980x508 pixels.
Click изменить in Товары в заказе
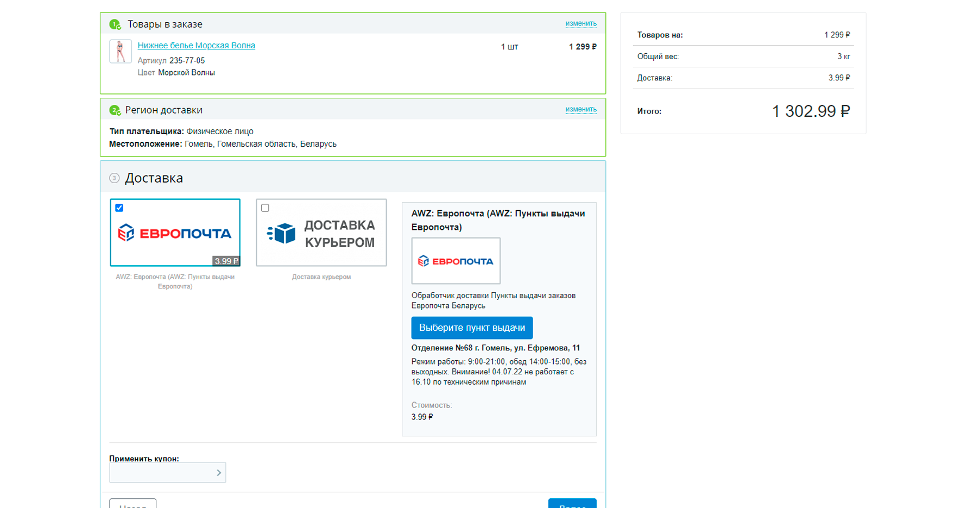pos(581,23)
